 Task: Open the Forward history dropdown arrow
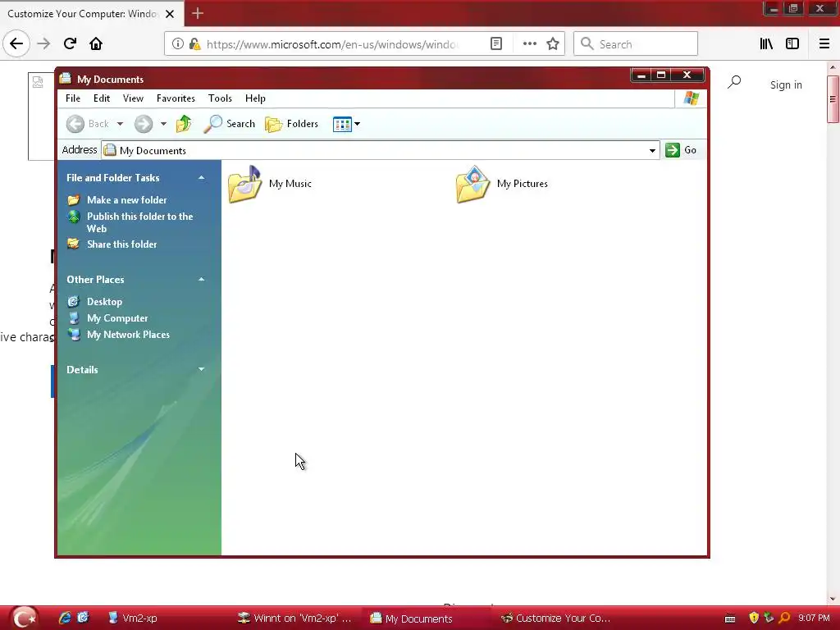[163, 124]
